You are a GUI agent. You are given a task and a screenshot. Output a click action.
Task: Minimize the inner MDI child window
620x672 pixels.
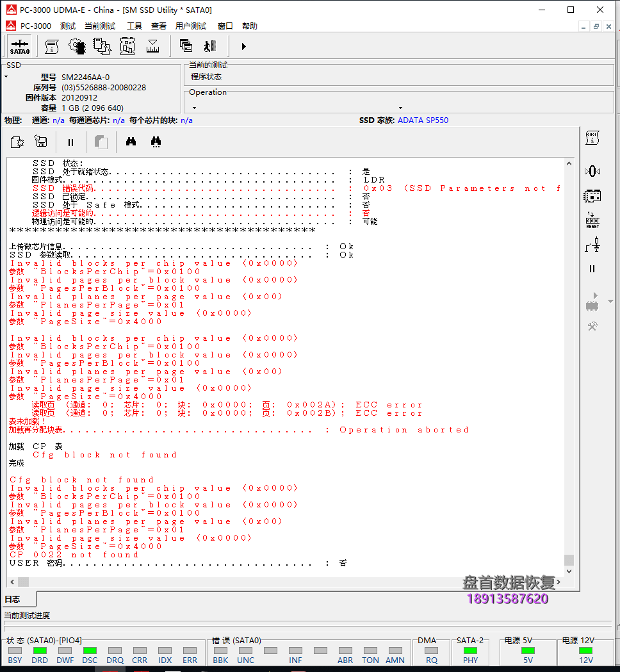tap(583, 26)
